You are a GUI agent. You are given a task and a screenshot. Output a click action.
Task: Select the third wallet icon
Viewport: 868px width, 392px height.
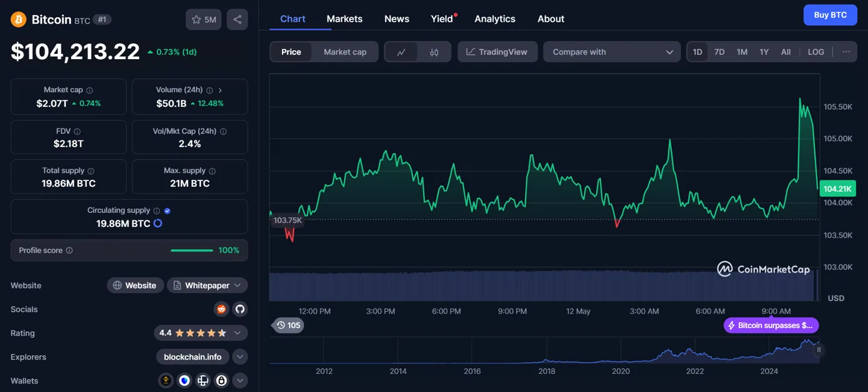click(x=203, y=381)
